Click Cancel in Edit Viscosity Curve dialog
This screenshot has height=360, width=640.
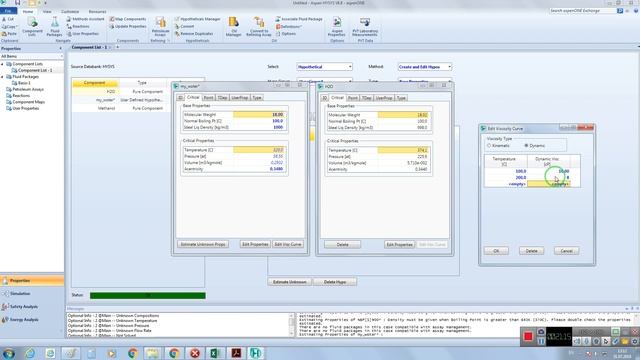coord(567,251)
